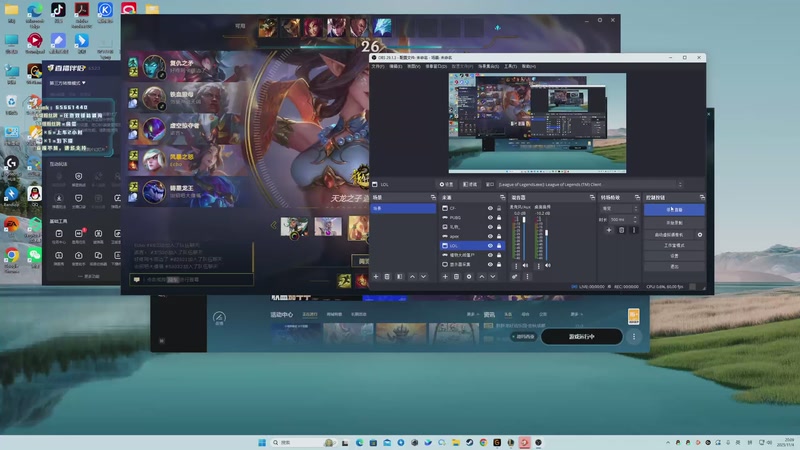
Task: Click 启动虚拟摄像机 button in OBS
Action: (x=669, y=235)
